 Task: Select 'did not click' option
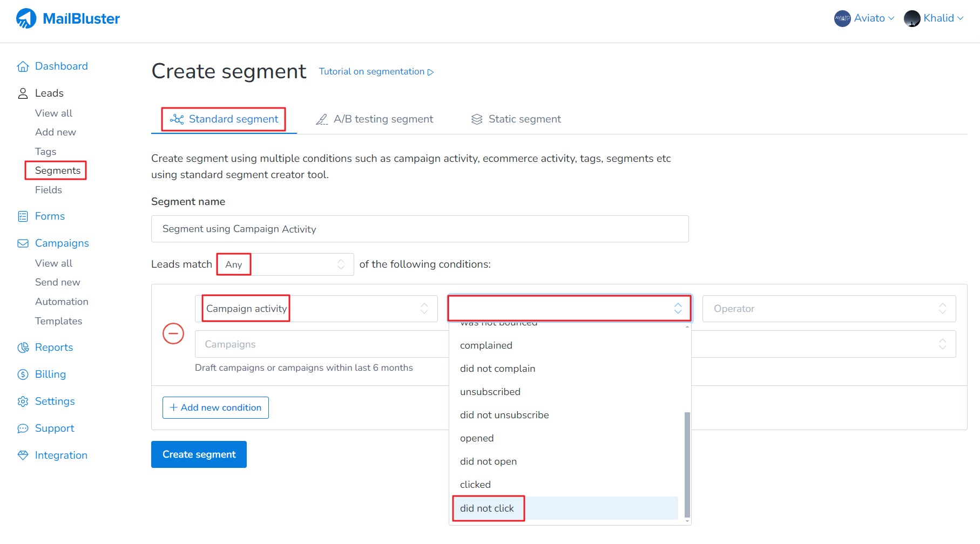tap(488, 508)
